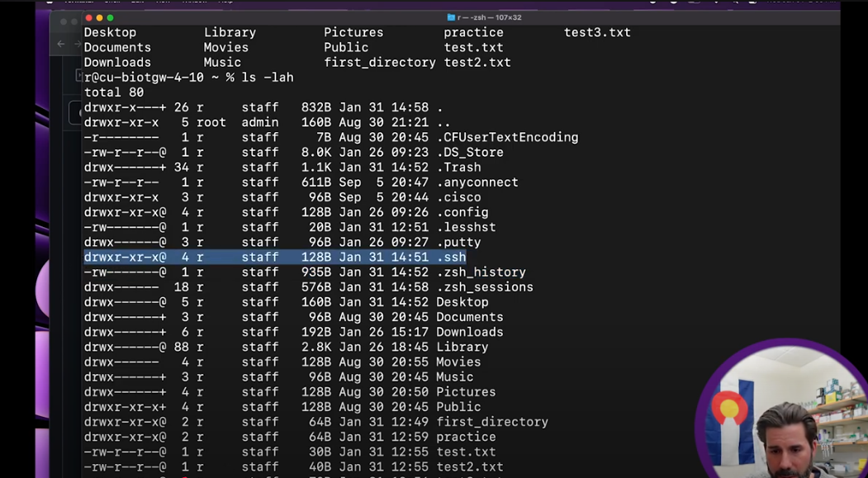The image size is (868, 478).
Task: Click the ".lesshst" file name
Action: tap(466, 227)
